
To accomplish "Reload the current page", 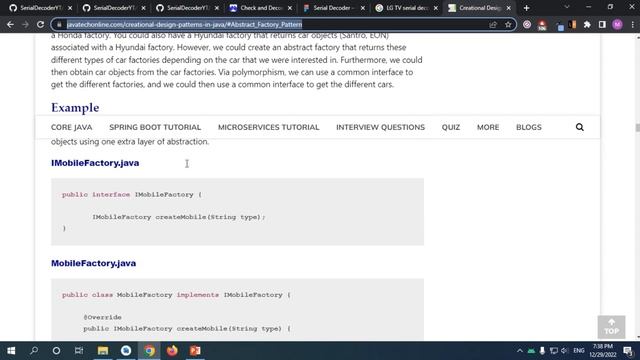I will 40,24.
